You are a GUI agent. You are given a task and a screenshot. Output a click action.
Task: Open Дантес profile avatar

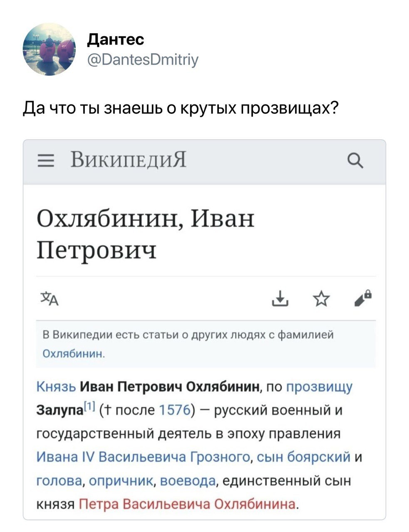(x=49, y=49)
